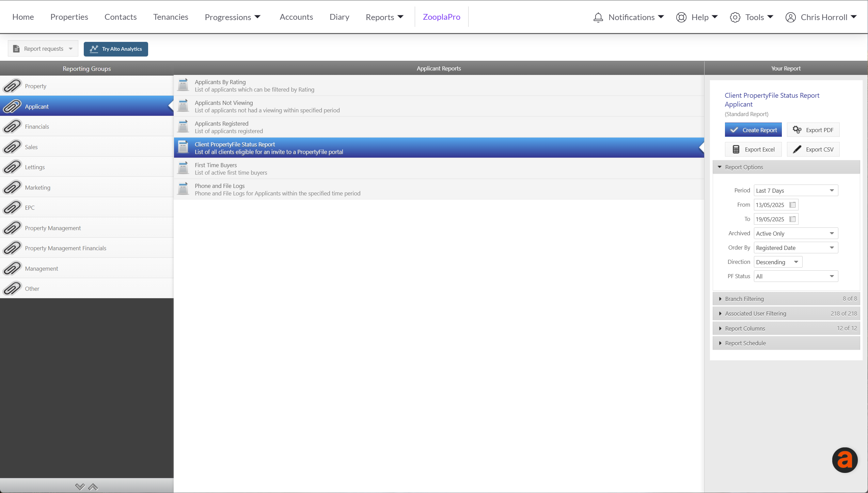This screenshot has height=493, width=868.
Task: Open the Help icon
Action: [x=681, y=17]
